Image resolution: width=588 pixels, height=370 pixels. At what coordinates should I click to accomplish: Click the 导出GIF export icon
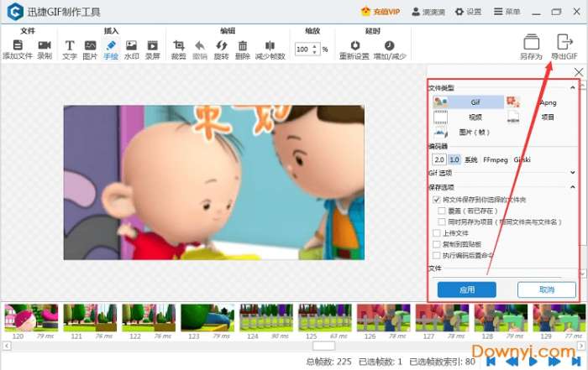click(564, 44)
